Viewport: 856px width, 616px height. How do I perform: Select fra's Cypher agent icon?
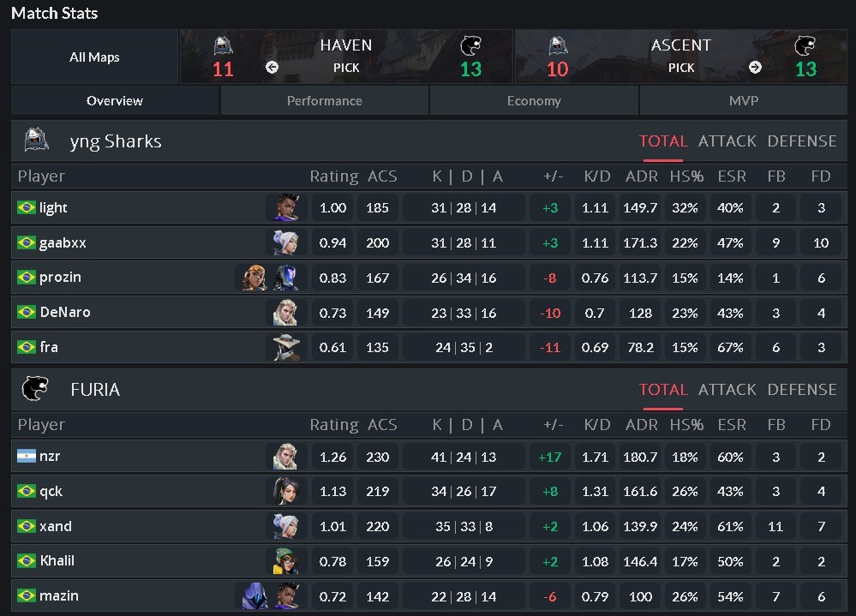[x=286, y=347]
